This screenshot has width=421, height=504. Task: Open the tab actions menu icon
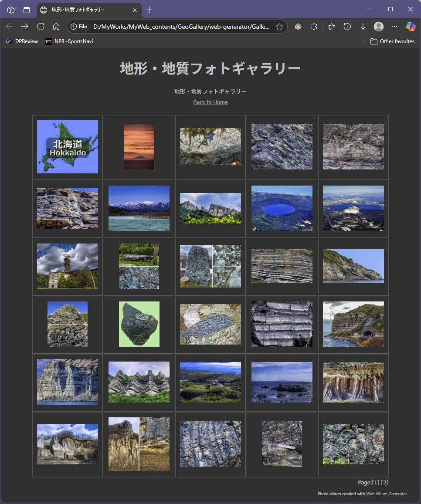click(x=27, y=10)
